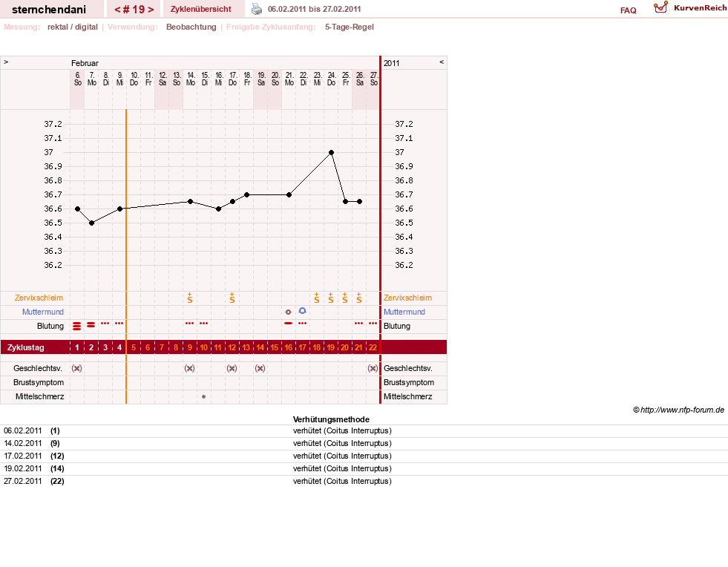Click the 36.5 temperature point on 7 Feb
The width and height of the screenshot is (728, 567).
[x=91, y=223]
